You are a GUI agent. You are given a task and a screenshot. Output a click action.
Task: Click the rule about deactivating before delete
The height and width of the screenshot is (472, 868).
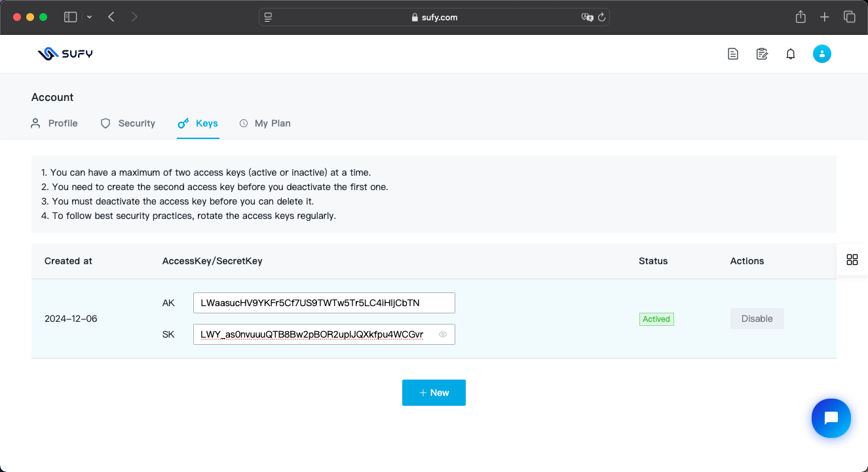(178, 201)
